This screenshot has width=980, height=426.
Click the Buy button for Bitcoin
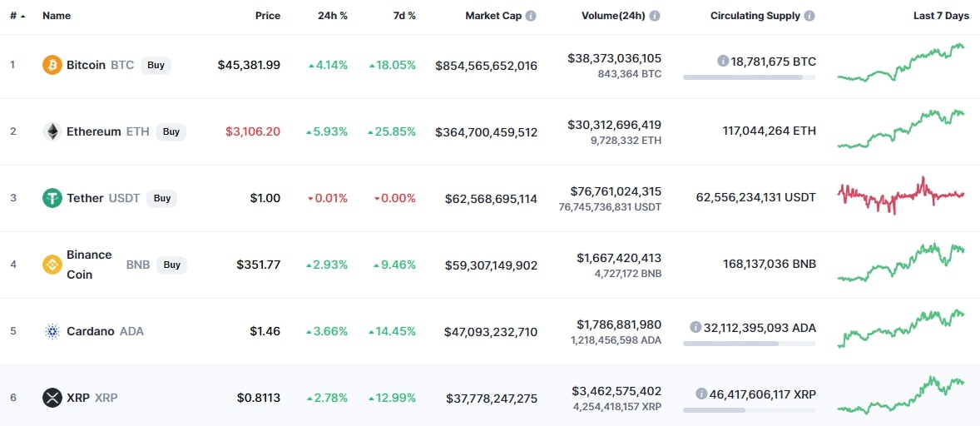(156, 65)
